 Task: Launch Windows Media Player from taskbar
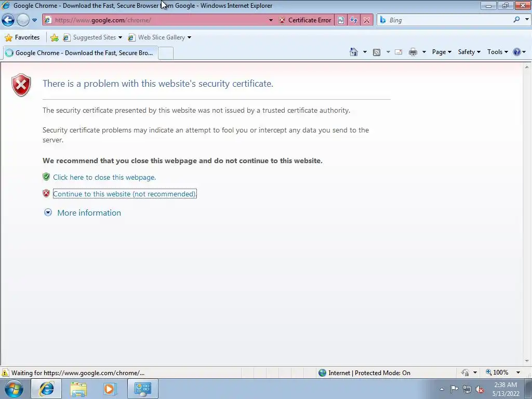click(x=110, y=389)
